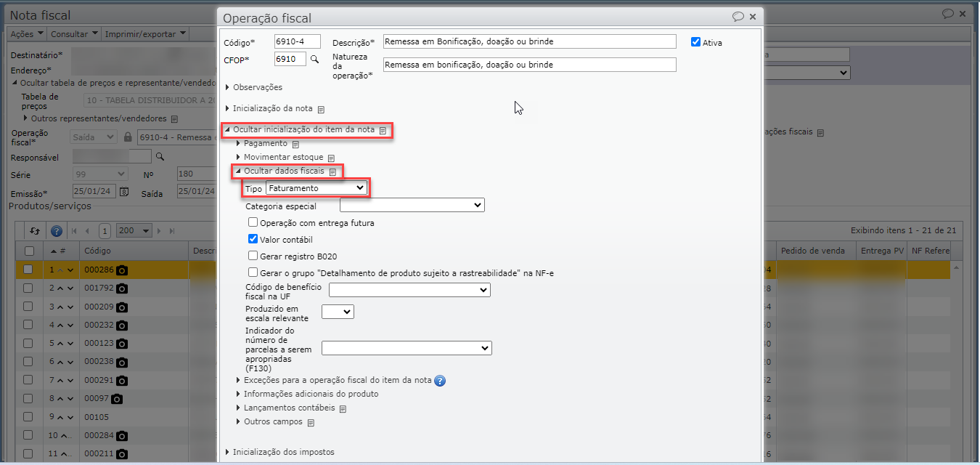Go to previous page of grid
Image resolution: width=980 pixels, height=465 pixels.
88,231
